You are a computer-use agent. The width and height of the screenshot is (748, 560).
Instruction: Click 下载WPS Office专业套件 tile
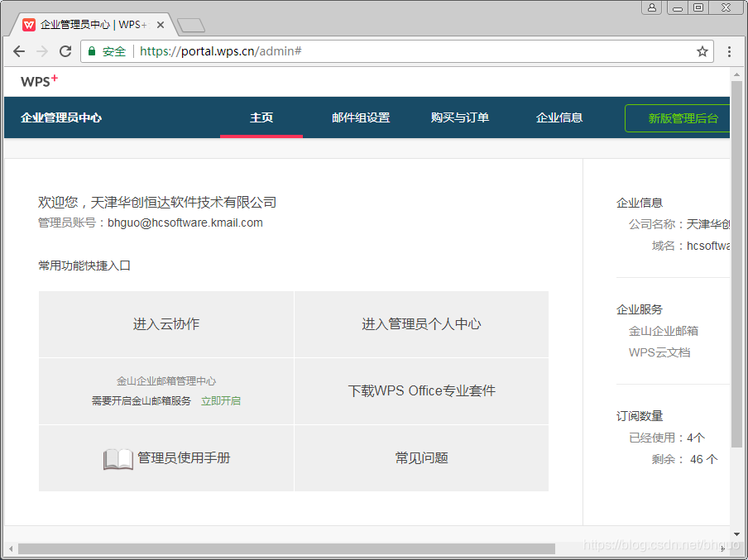(x=422, y=391)
